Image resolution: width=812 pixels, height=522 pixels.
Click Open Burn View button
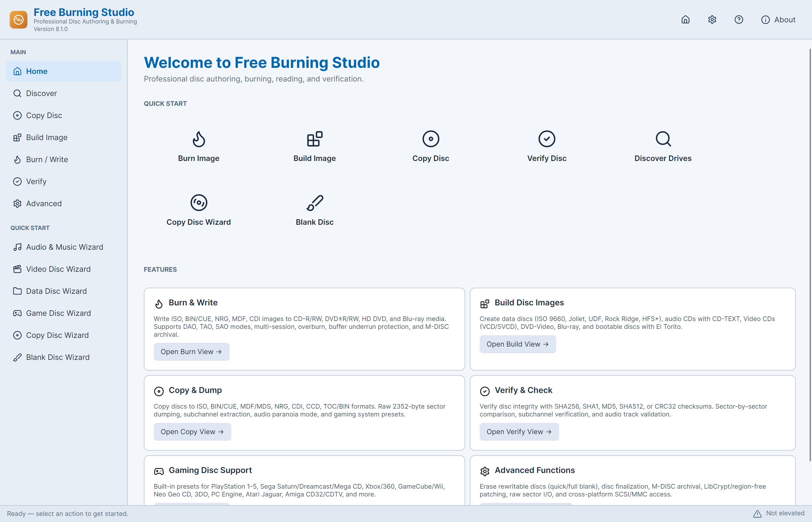coord(191,351)
